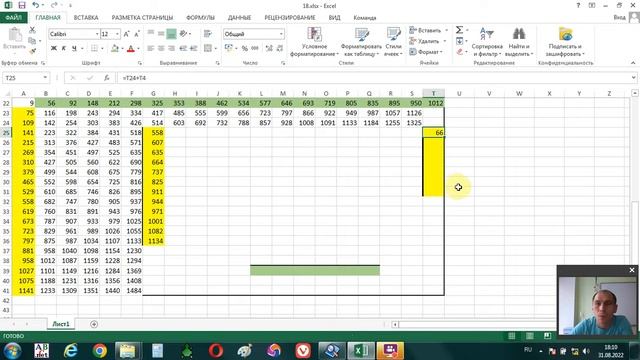Open the cell borders dropdown arrow
Viewport: 640px width, 360px height.
(x=102, y=49)
